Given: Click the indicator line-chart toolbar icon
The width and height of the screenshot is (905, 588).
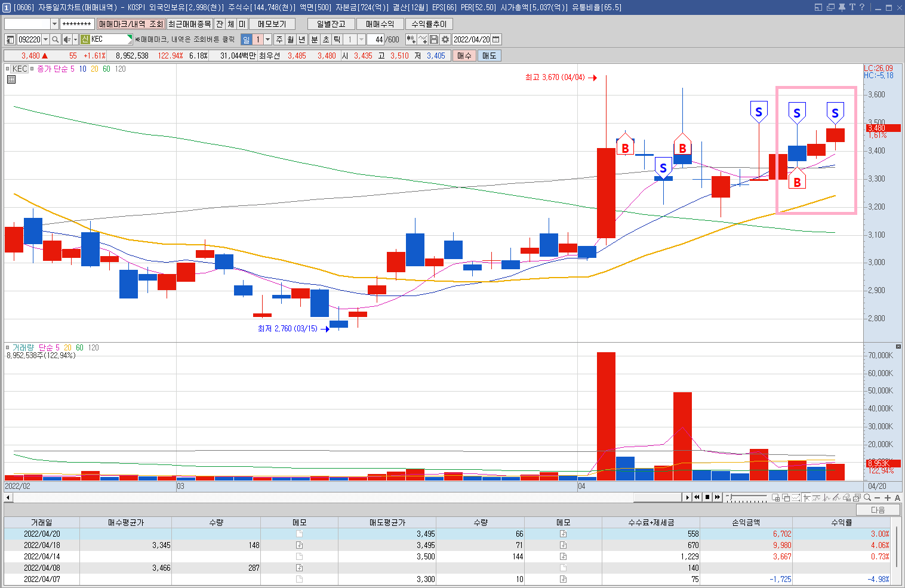Looking at the screenshot, I should coord(423,39).
